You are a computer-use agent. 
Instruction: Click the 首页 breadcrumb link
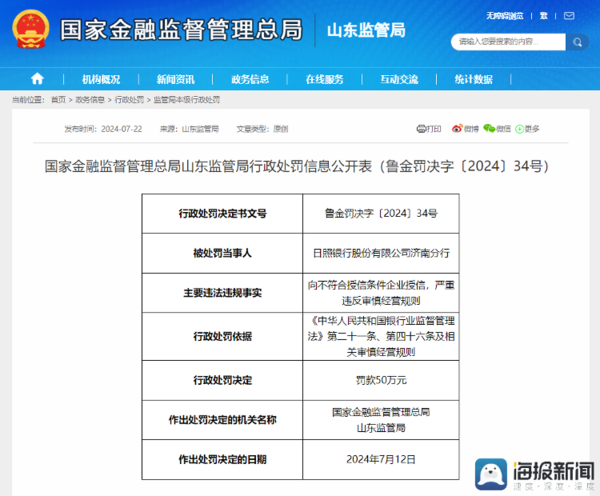[59, 100]
